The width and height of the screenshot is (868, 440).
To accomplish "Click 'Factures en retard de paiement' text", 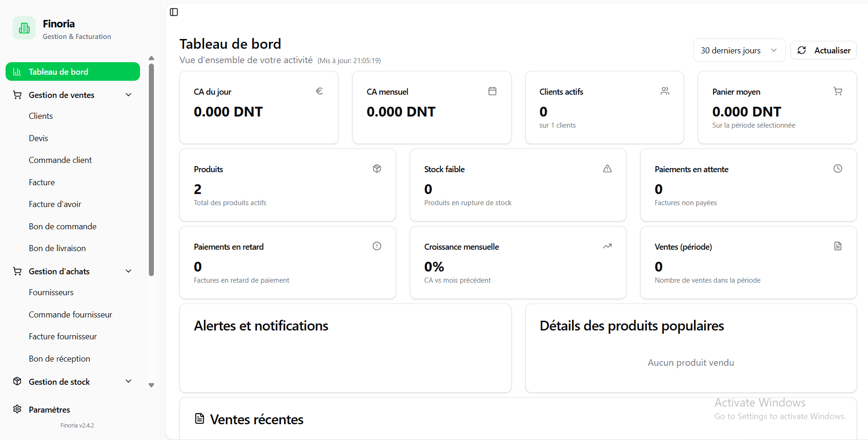I will click(x=242, y=280).
